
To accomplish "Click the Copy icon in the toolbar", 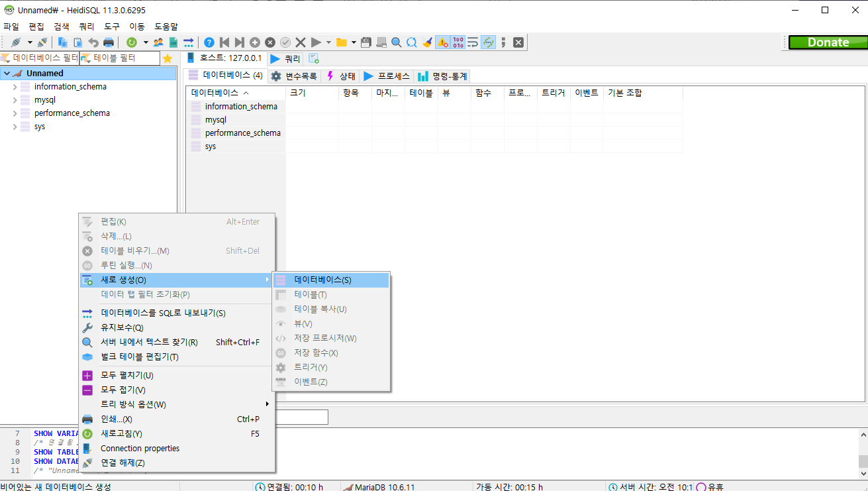I will 63,42.
